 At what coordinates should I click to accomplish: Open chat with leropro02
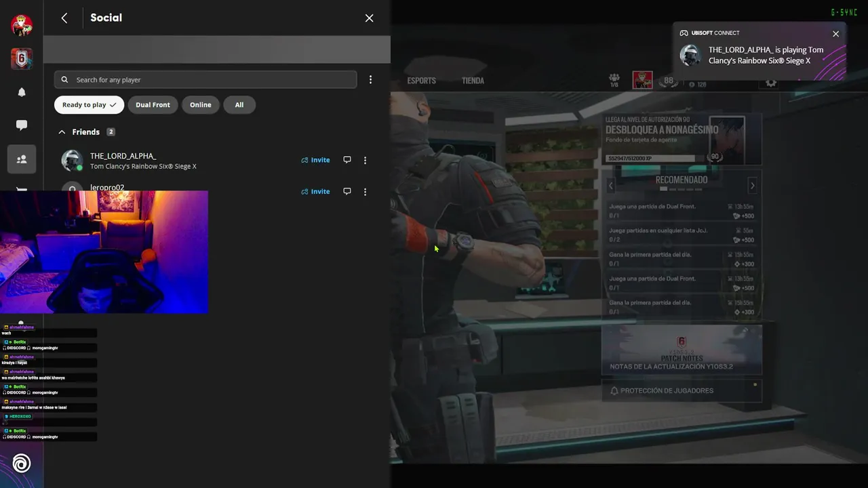coord(347,191)
